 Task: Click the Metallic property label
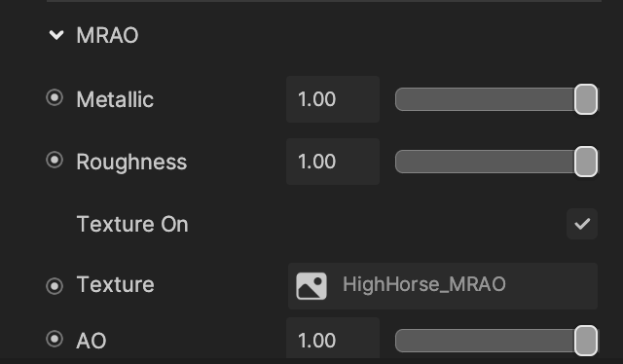coord(115,99)
